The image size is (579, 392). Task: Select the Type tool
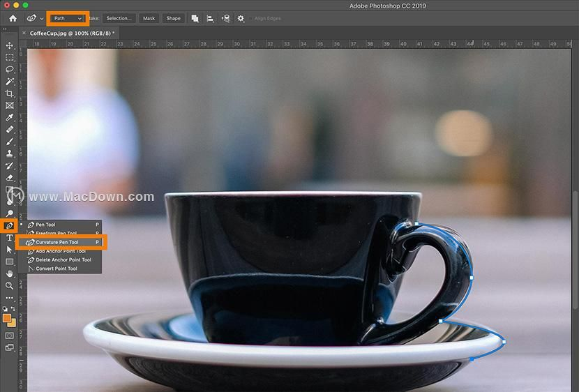tap(10, 238)
